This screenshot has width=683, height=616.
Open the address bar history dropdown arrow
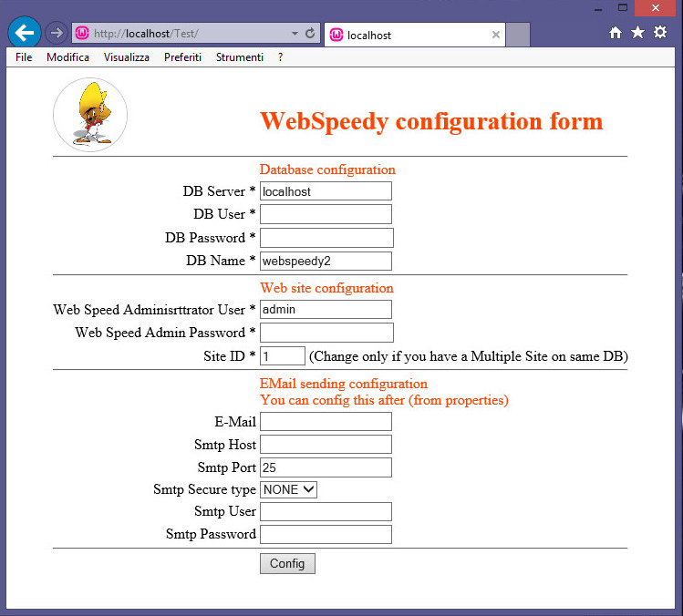(x=295, y=34)
